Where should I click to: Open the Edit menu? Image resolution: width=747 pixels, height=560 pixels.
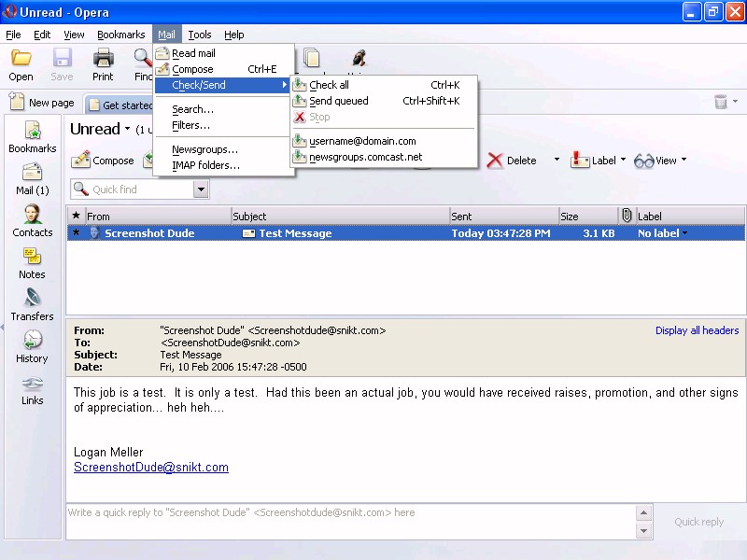click(42, 35)
